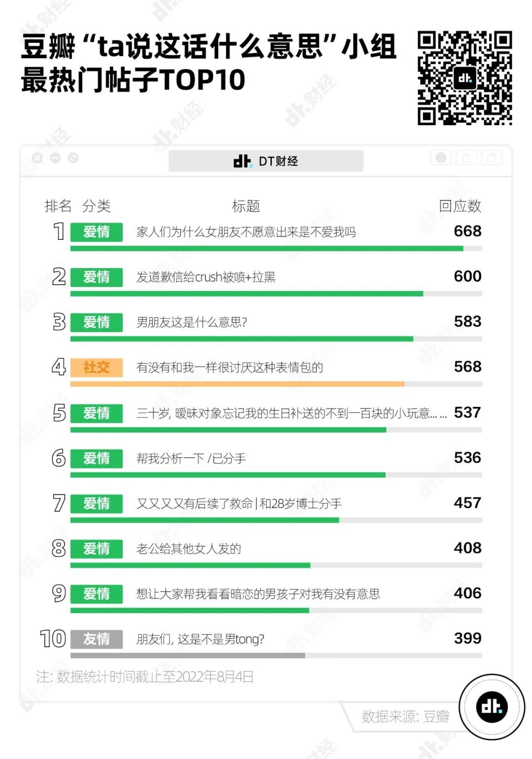This screenshot has width=532, height=759.
Task: Click the 爱情 tag on rank 1
Action: coord(97,232)
